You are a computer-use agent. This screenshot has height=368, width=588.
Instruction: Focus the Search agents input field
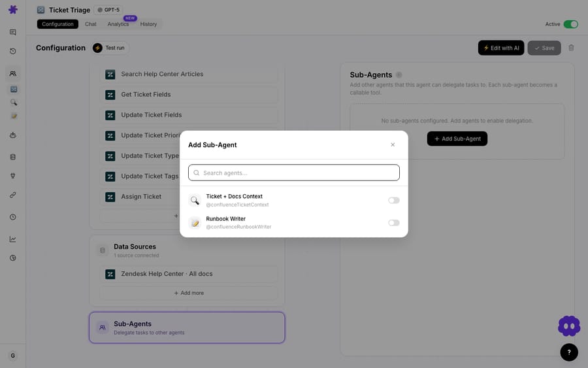click(x=294, y=173)
